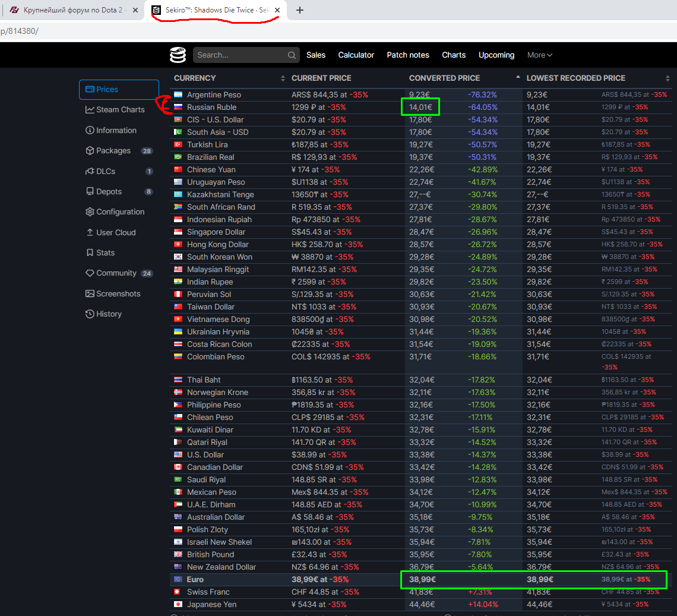The width and height of the screenshot is (677, 616).
Task: Click the SteamDB logo icon
Action: pyautogui.click(x=178, y=55)
